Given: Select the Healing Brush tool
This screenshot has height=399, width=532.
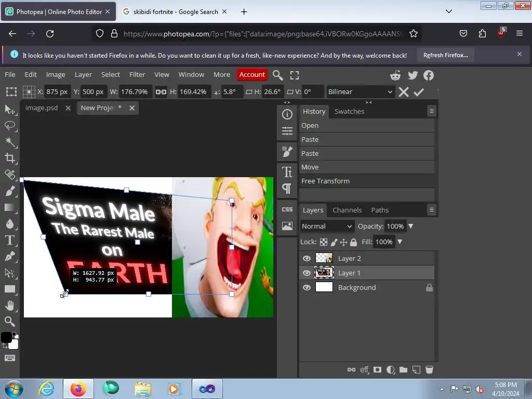Looking at the screenshot, I should tap(10, 175).
